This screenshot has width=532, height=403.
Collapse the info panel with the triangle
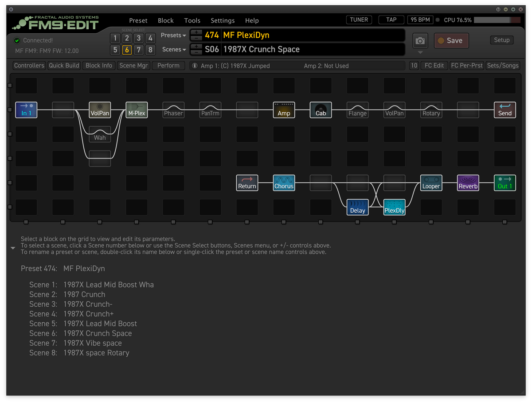click(13, 248)
